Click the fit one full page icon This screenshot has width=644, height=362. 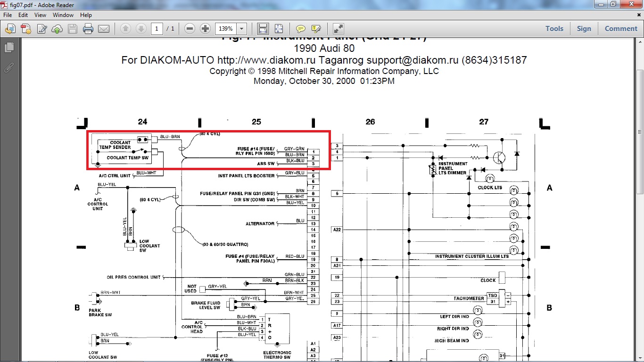[x=279, y=29]
